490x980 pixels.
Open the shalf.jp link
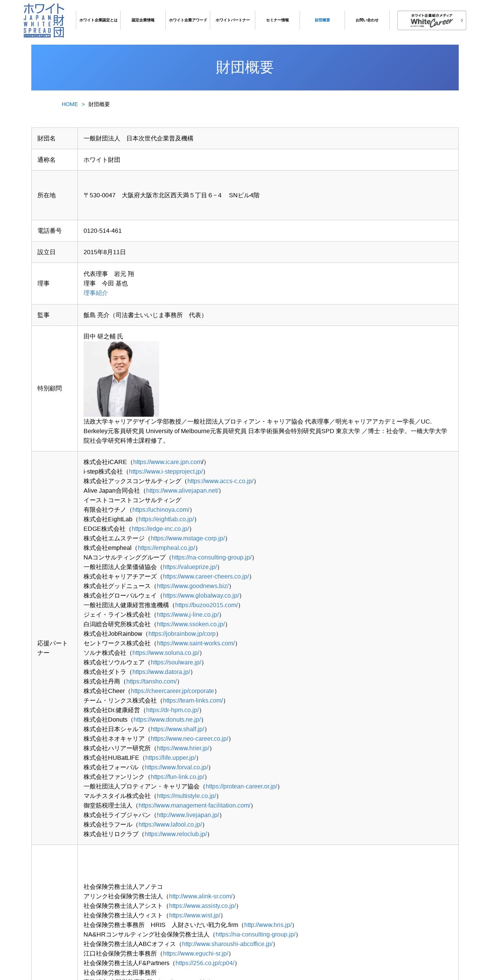[177, 729]
